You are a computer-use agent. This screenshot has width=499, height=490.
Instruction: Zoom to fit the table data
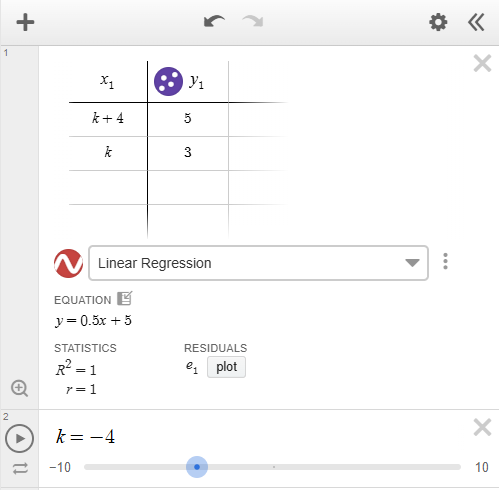19,388
